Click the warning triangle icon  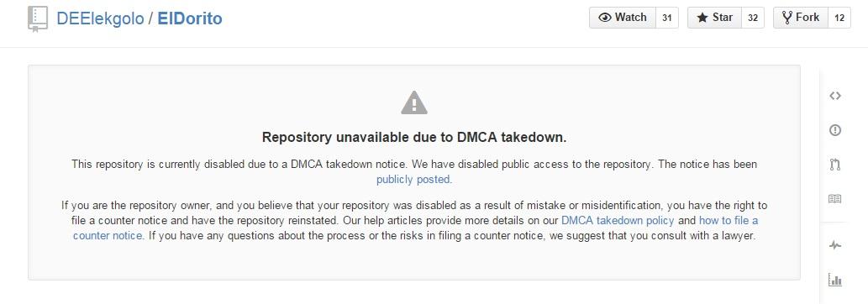(414, 102)
